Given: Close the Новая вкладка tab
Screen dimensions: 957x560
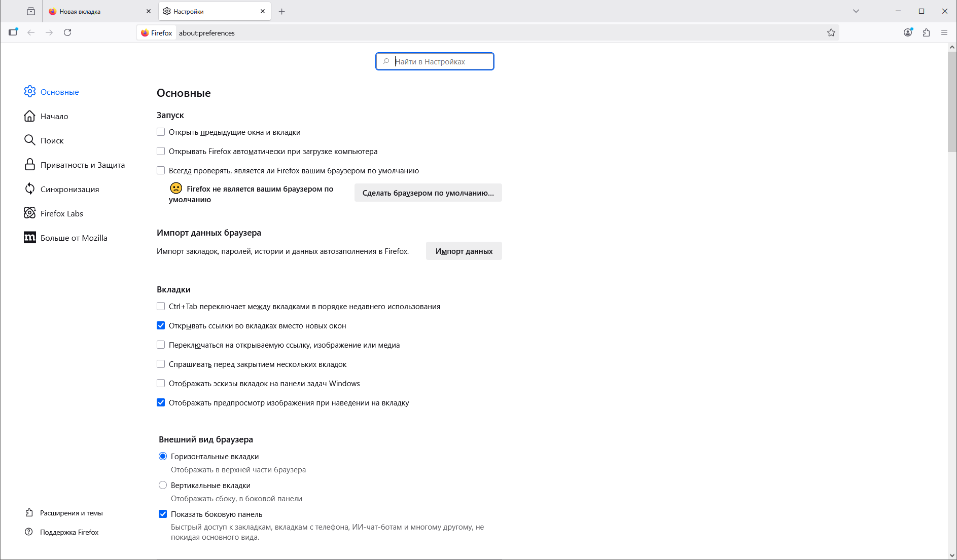Looking at the screenshot, I should pos(149,11).
